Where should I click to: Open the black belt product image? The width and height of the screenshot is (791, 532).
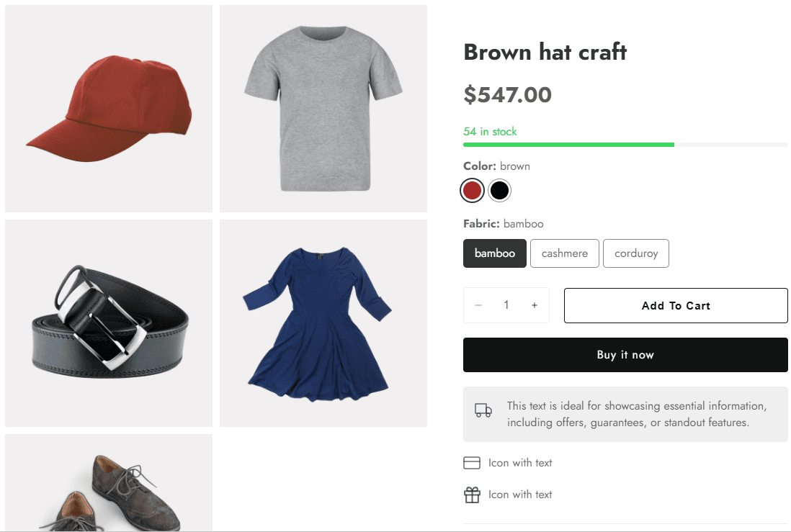click(x=109, y=323)
